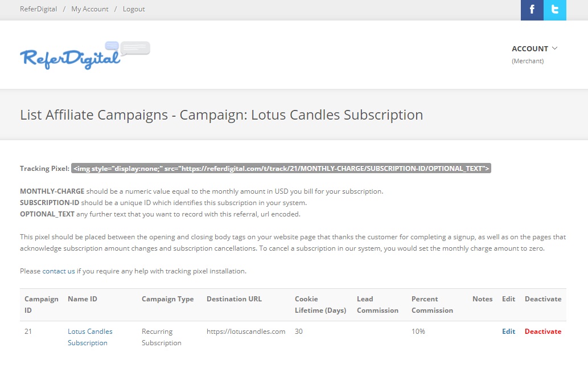This screenshot has width=588, height=376.
Task: Click the '(Merchant)' account role text
Action: pos(528,61)
